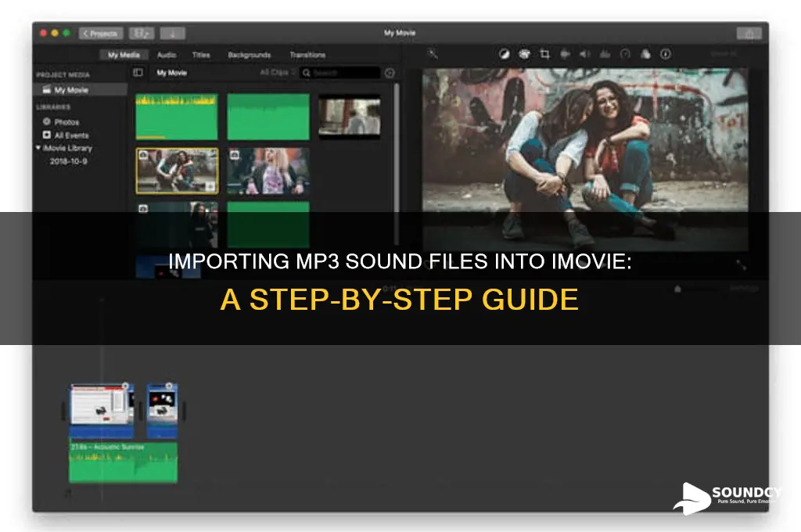
Task: Select the Cropping tool
Action: click(544, 54)
